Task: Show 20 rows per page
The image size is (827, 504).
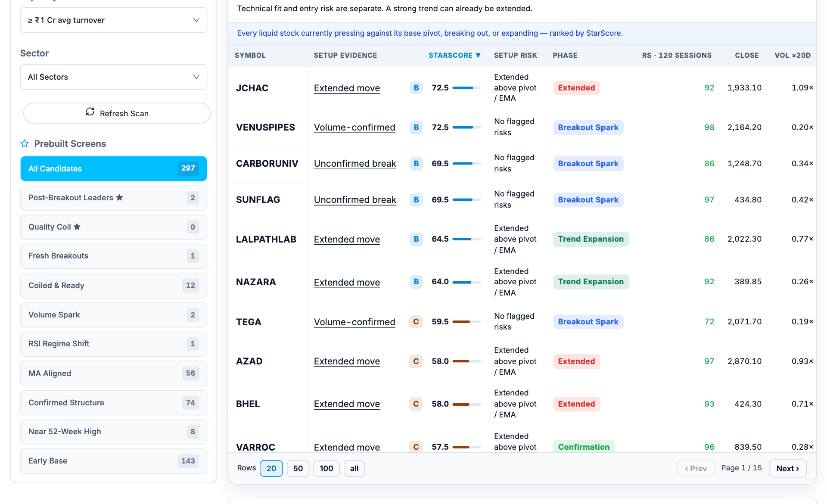Action: (271, 468)
